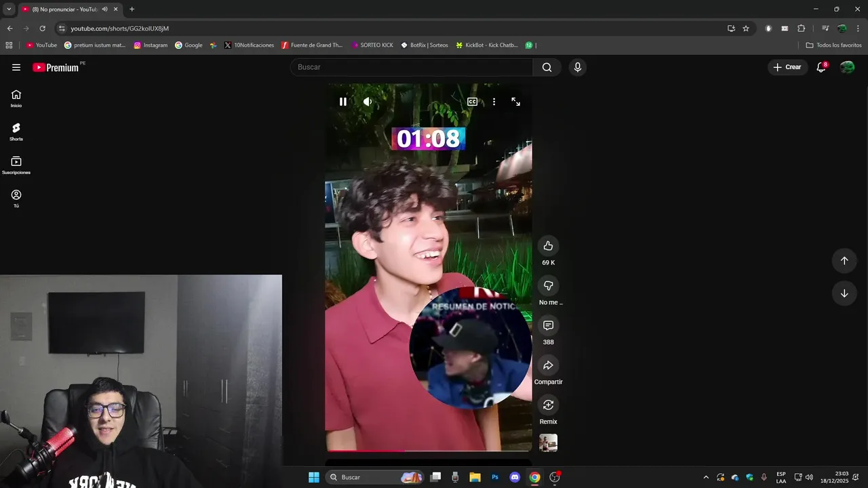This screenshot has width=868, height=488.
Task: Enter fullscreen with the expand arrows icon
Action: (516, 102)
